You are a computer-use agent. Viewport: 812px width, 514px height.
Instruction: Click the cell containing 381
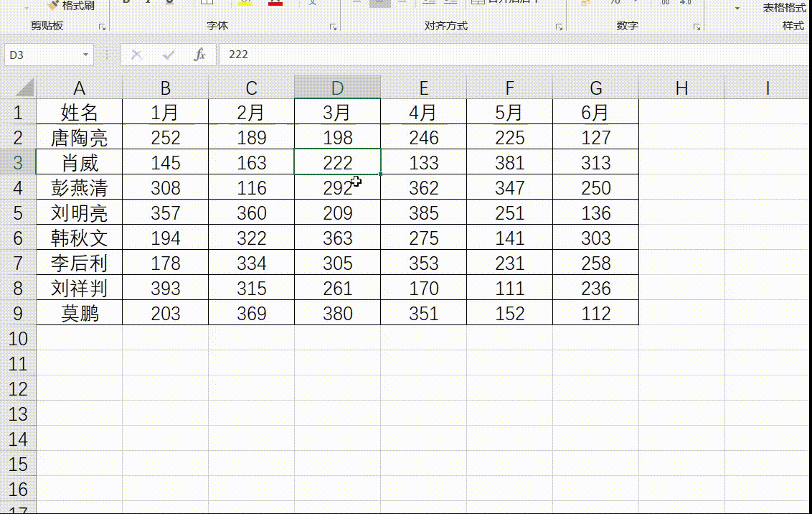pyautogui.click(x=509, y=162)
